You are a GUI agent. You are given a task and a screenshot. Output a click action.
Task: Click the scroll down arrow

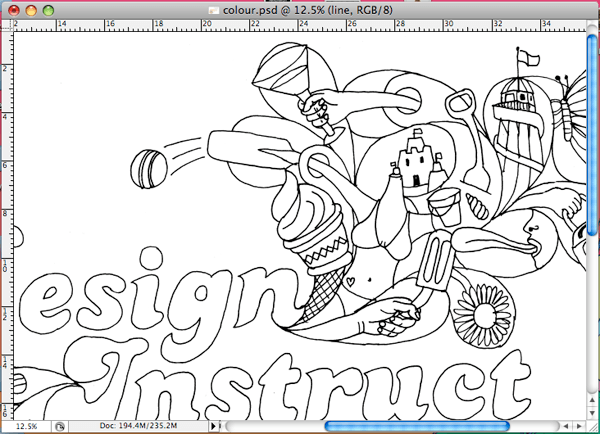(592, 413)
